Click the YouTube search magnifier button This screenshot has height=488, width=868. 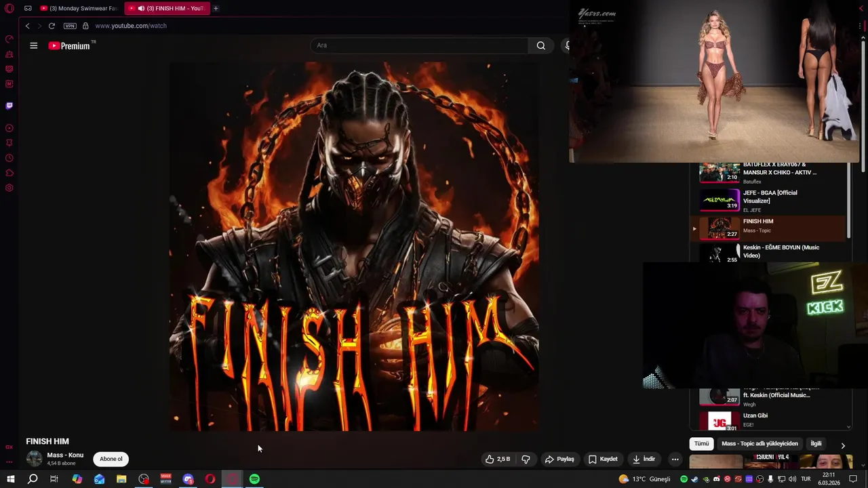540,45
